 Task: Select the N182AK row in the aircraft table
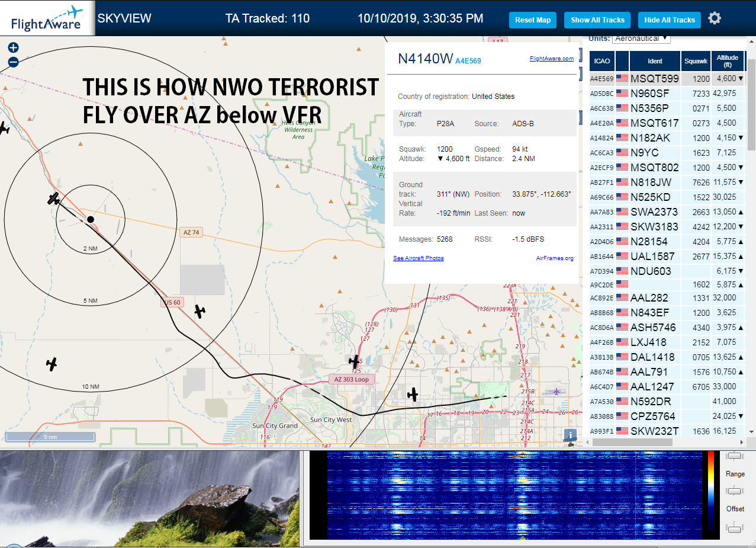667,137
